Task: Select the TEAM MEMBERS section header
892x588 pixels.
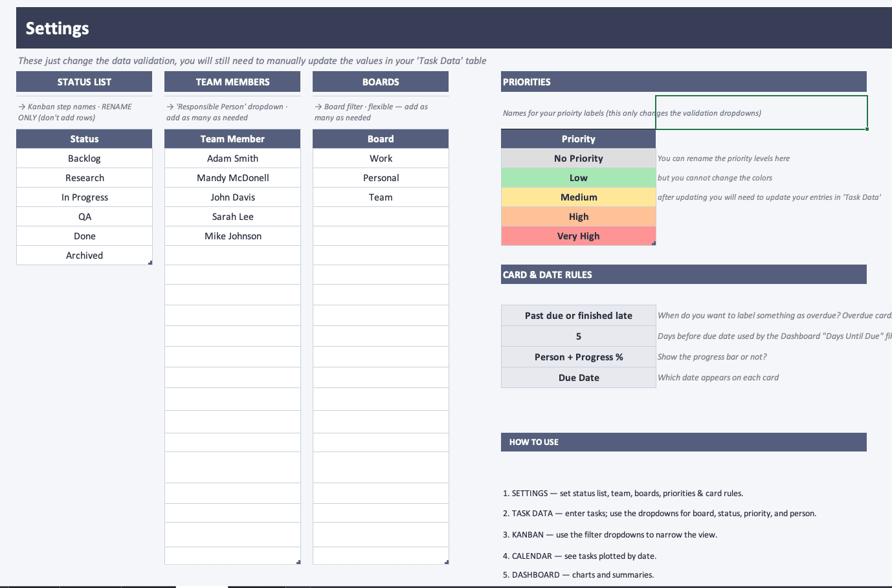Action: [232, 82]
